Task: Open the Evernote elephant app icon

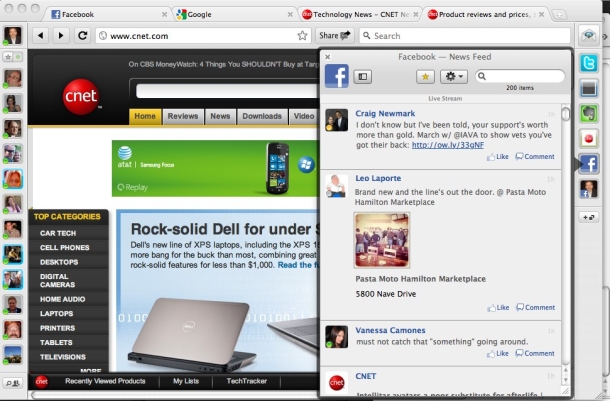Action: click(589, 114)
